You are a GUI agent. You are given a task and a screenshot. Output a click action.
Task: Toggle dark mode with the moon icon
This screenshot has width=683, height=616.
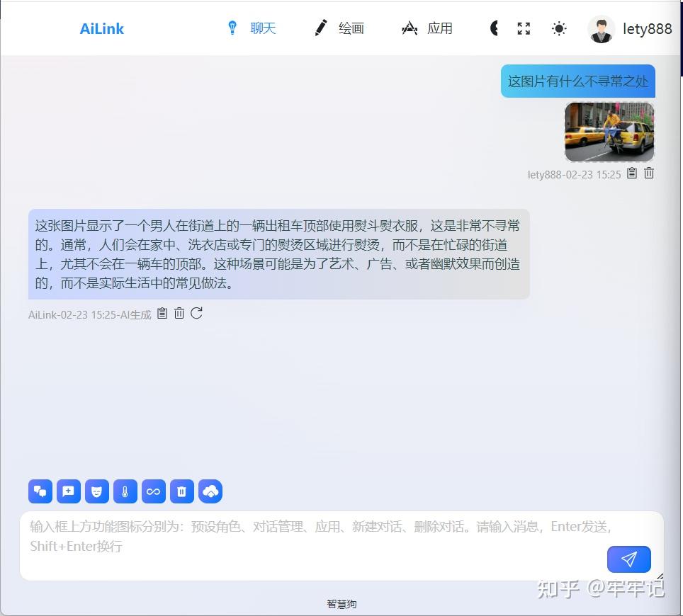(x=493, y=28)
